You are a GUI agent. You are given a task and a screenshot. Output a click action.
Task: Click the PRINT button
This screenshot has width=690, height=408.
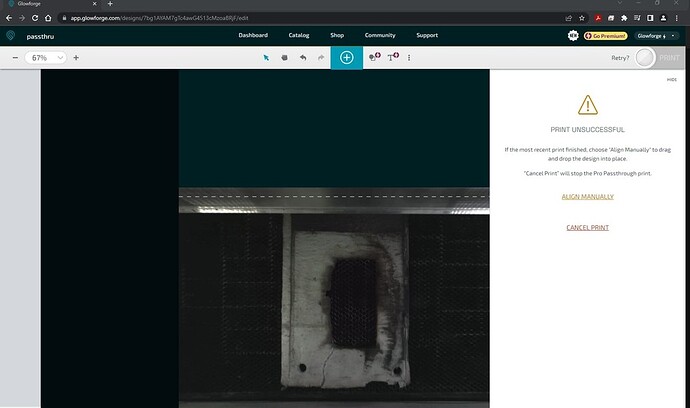coord(669,58)
